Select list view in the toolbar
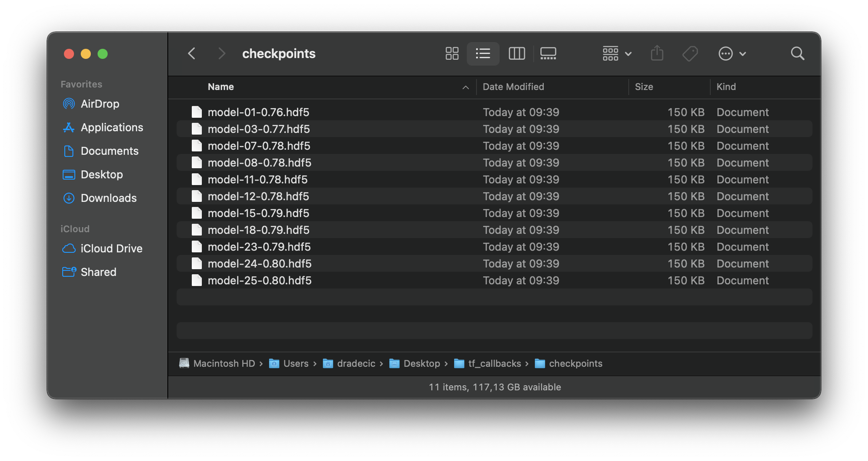868x461 pixels. click(x=483, y=53)
